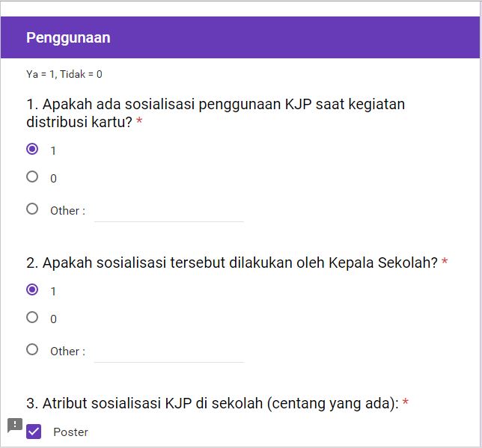Click the Other text field under question 2

(168, 352)
